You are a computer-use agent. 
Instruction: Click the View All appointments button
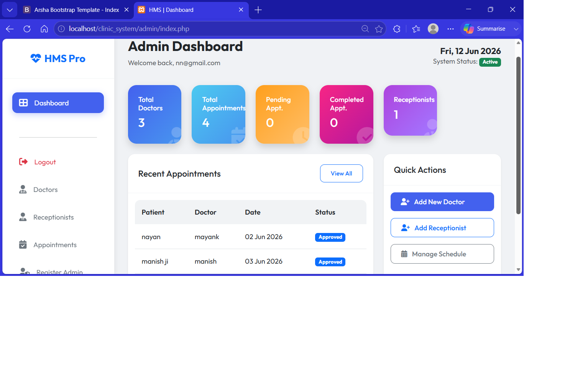tap(342, 173)
